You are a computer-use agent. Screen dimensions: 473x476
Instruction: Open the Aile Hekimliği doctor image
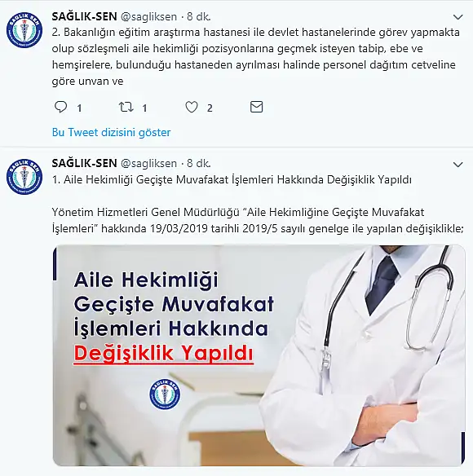259,356
